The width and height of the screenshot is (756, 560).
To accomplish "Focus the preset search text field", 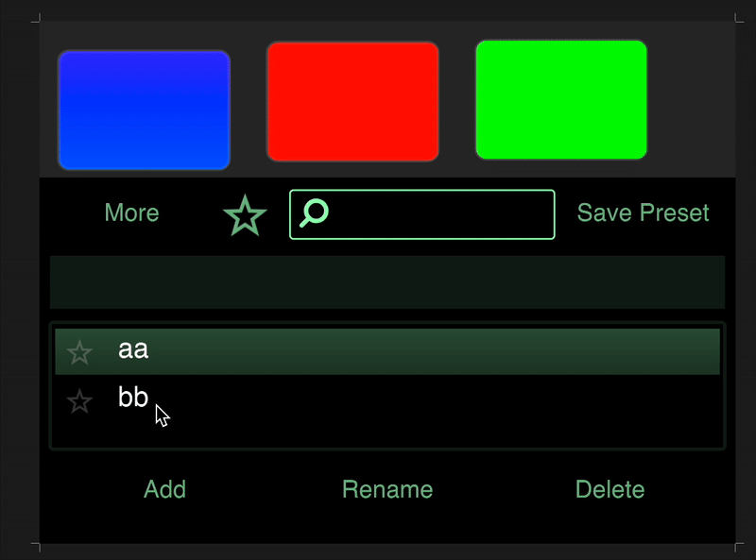I will point(439,214).
